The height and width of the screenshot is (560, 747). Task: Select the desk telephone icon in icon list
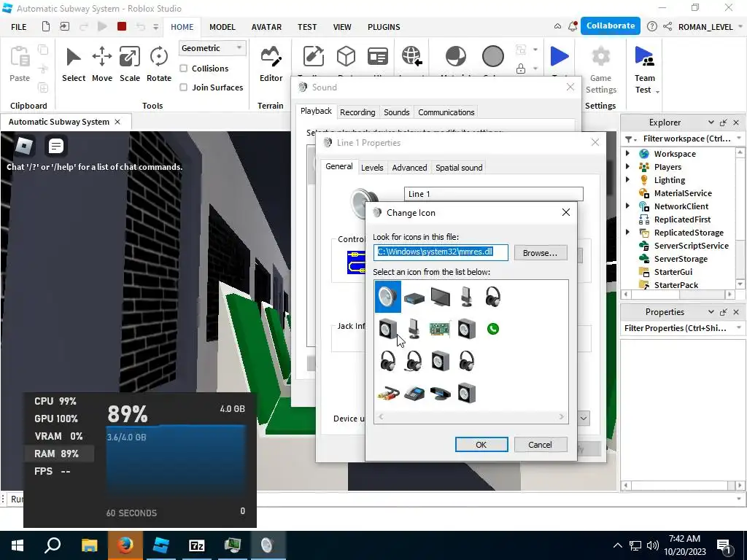click(x=414, y=393)
